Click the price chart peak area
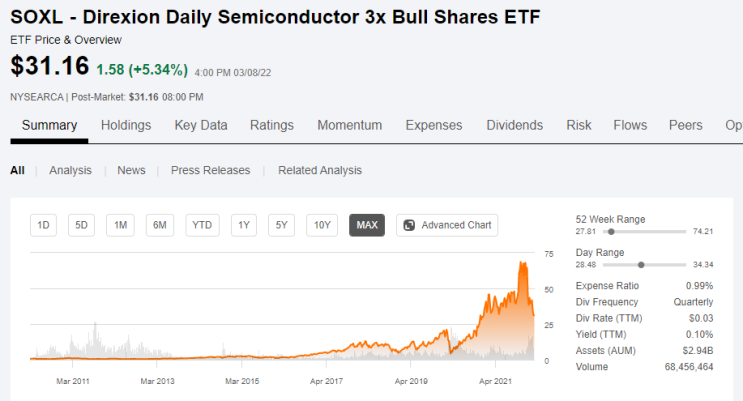743x401 pixels. tap(522, 266)
